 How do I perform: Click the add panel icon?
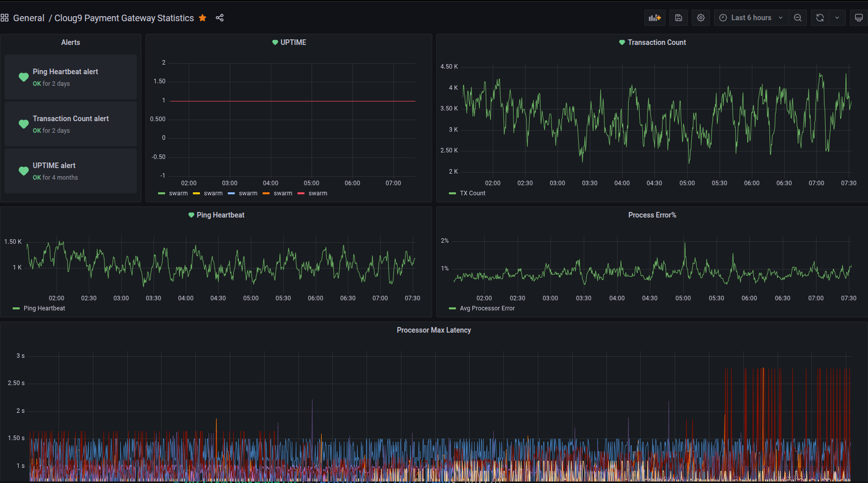tap(654, 17)
